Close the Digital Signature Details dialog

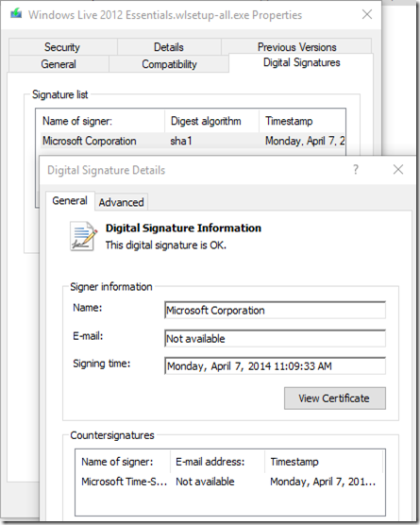click(x=398, y=169)
